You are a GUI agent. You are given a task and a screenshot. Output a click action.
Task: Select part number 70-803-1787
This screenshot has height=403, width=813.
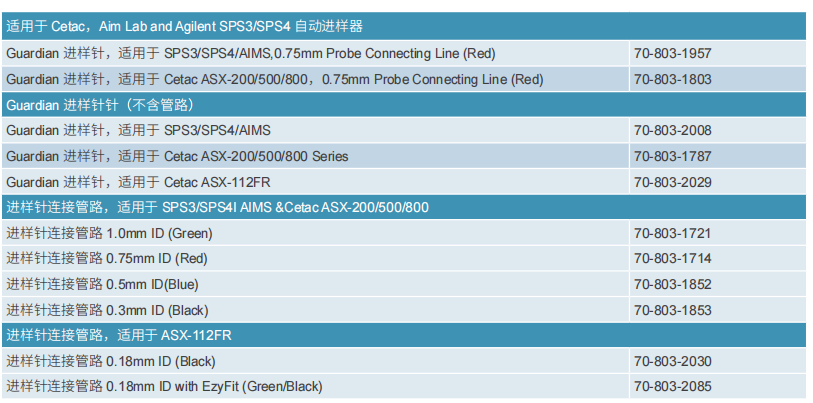(x=673, y=156)
